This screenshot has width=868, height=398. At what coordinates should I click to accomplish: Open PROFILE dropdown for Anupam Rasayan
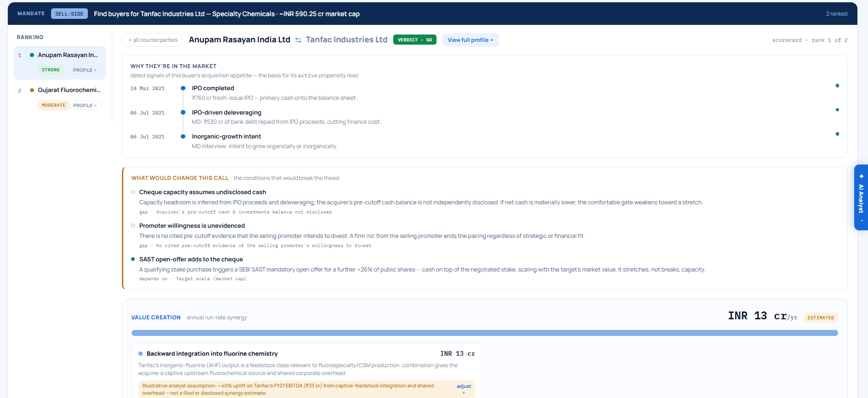85,70
